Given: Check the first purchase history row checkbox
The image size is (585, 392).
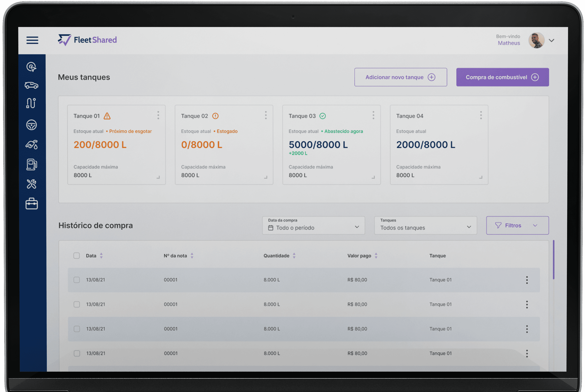Looking at the screenshot, I should [x=77, y=280].
